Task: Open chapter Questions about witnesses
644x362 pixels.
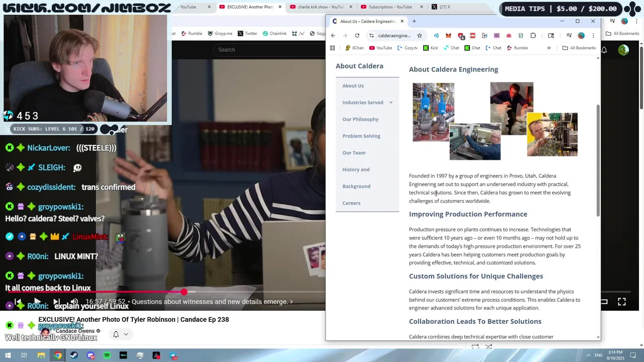Action: (x=212, y=302)
